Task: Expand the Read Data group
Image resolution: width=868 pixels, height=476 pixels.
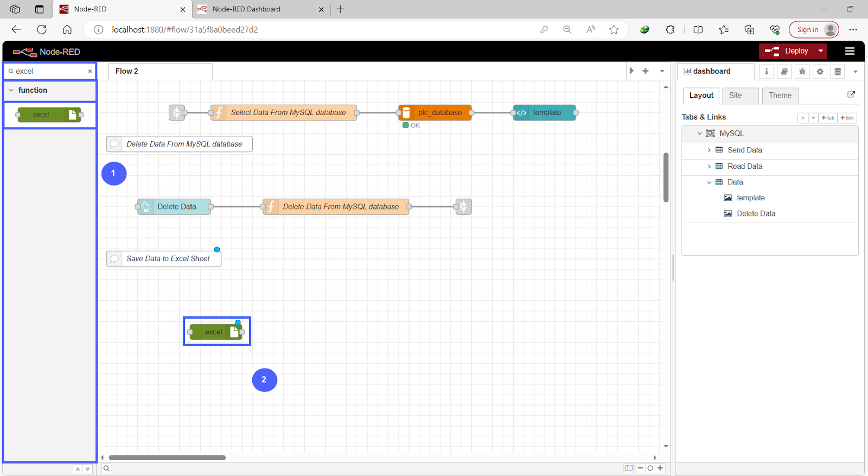Action: [709, 167]
